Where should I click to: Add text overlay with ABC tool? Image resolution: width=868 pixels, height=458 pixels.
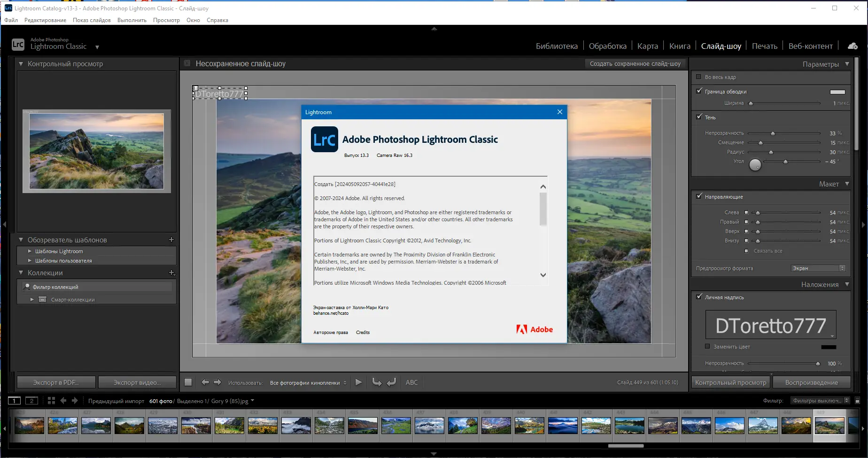412,382
